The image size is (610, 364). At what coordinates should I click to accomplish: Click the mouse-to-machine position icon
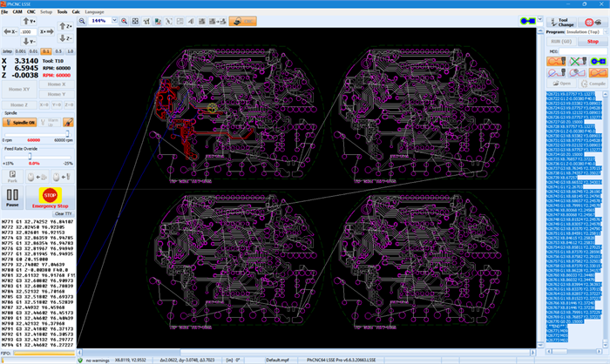pos(37,177)
